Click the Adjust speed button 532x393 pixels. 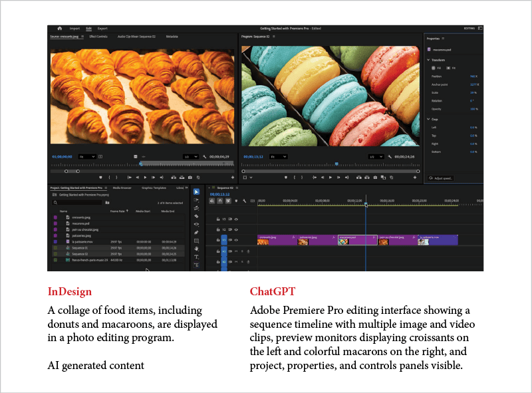[x=442, y=178]
